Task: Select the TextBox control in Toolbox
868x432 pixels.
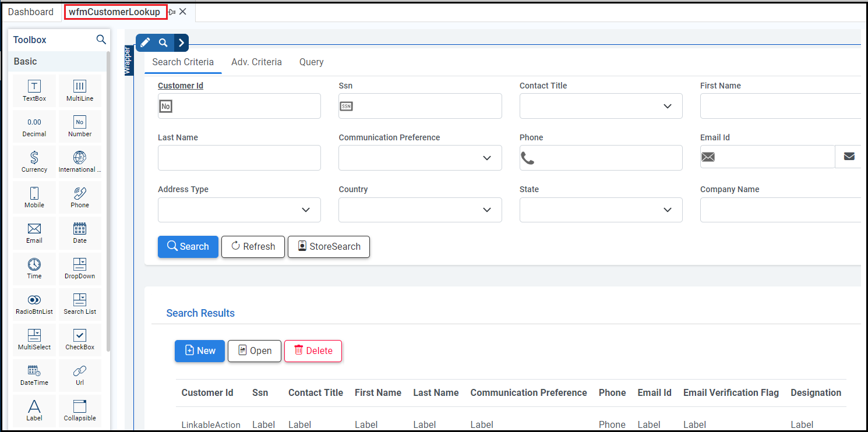Action: click(x=34, y=91)
